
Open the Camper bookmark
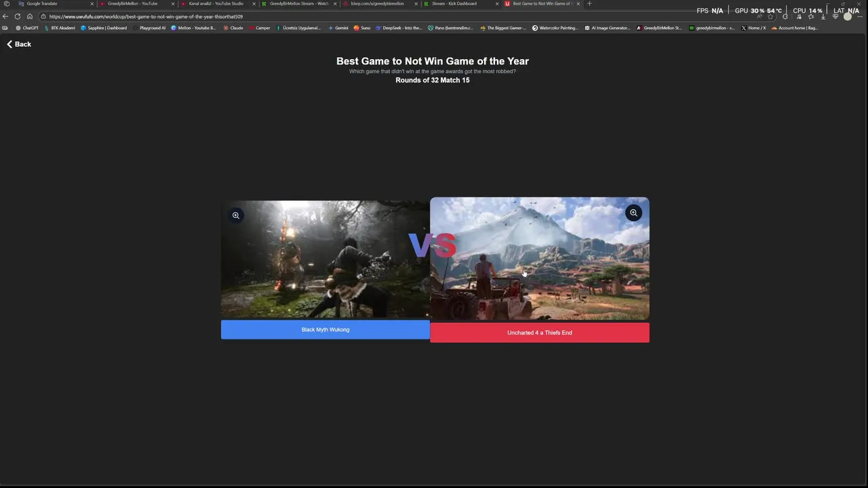260,28
